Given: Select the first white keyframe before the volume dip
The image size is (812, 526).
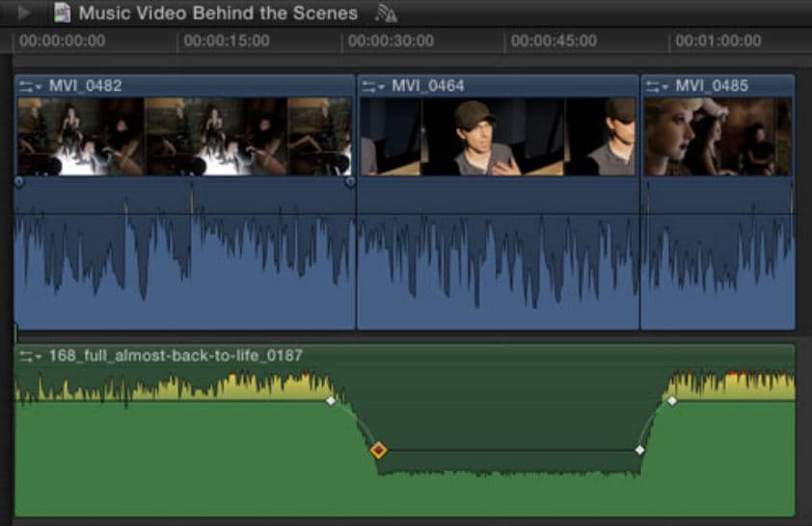Looking at the screenshot, I should click(x=331, y=401).
